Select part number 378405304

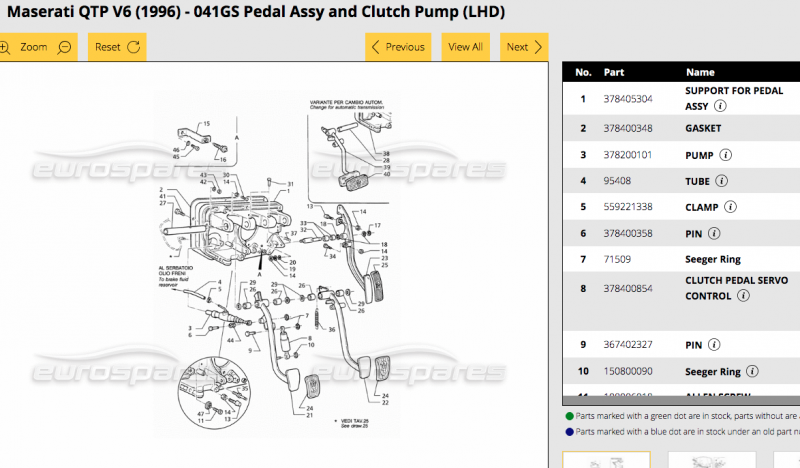(x=628, y=99)
